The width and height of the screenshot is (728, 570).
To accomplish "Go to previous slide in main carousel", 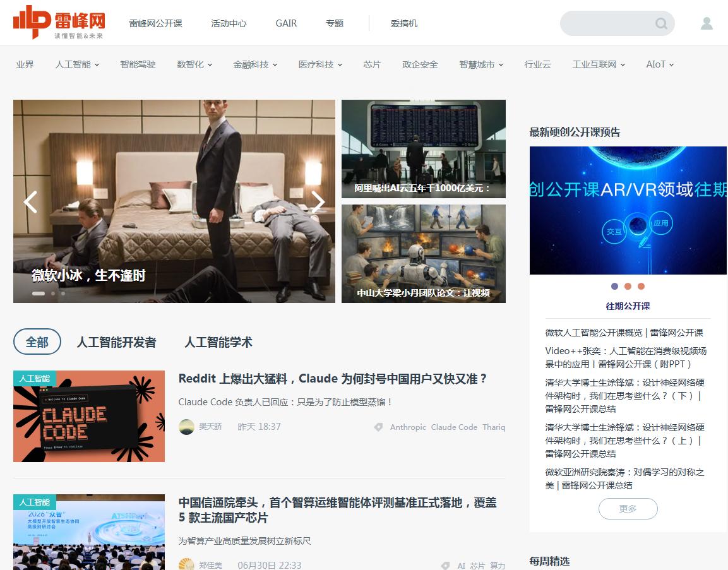I will coord(31,202).
